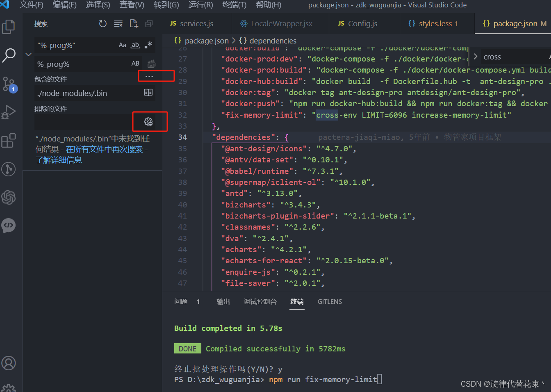Switch to LocaleWrapper.jsx editor tab
This screenshot has width=551, height=392.
point(280,23)
